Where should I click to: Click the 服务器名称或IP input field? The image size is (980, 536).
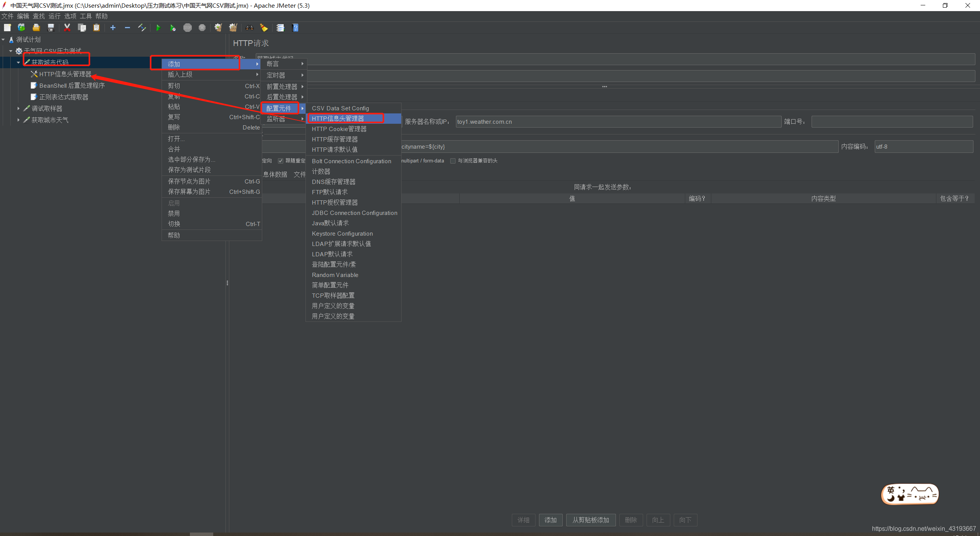click(x=618, y=122)
